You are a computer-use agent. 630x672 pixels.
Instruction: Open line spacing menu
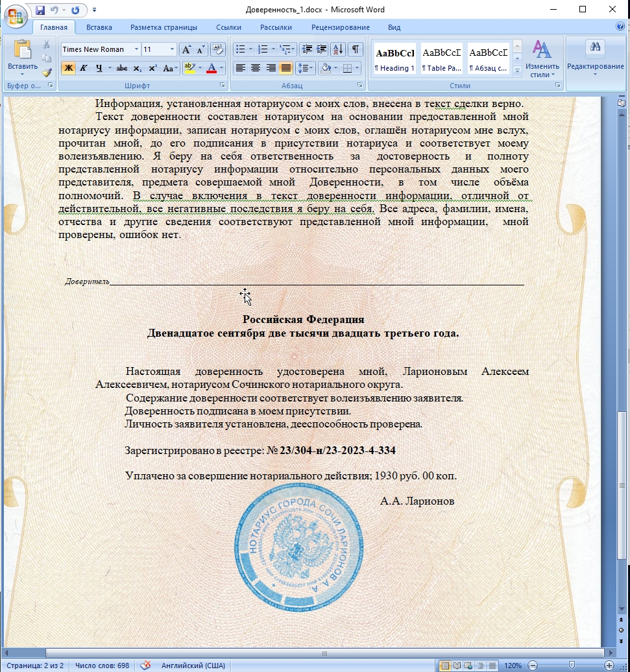tap(306, 68)
